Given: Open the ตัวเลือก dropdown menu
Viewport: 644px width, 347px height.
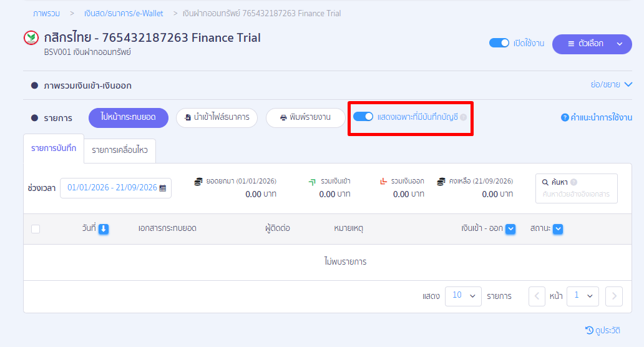Looking at the screenshot, I should tap(592, 44).
